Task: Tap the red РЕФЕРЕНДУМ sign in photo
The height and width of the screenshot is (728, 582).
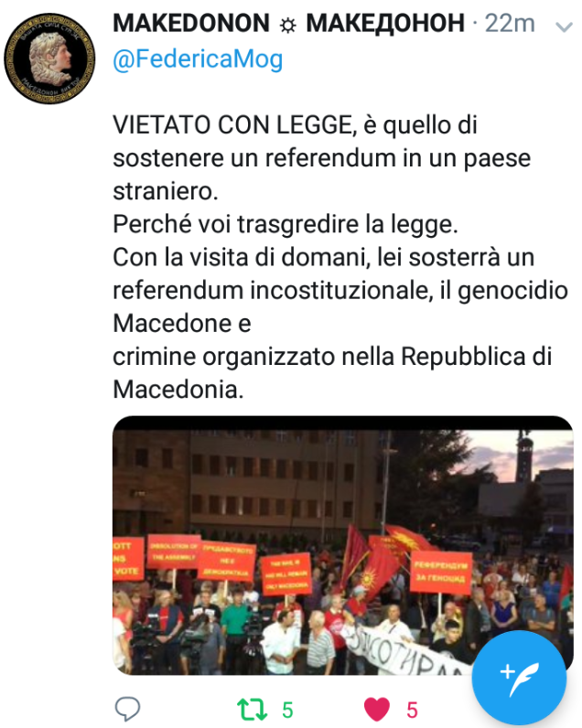Action: 440,572
